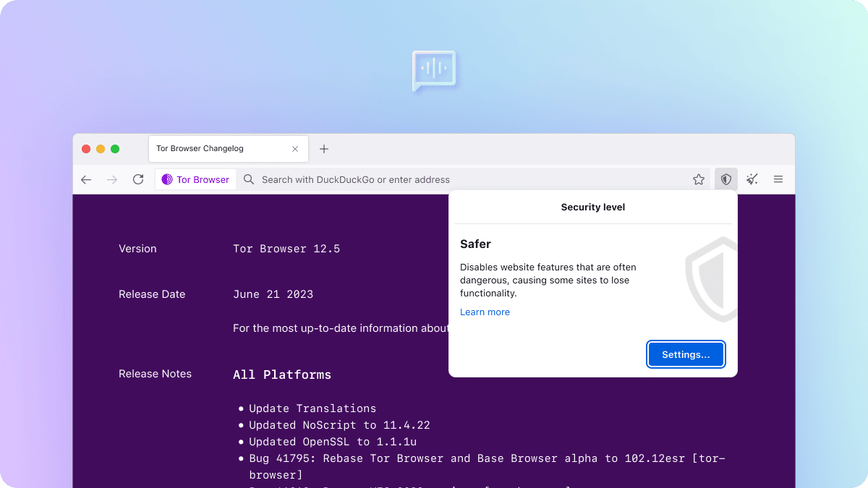
Task: Go back using the back arrow
Action: pyautogui.click(x=86, y=180)
